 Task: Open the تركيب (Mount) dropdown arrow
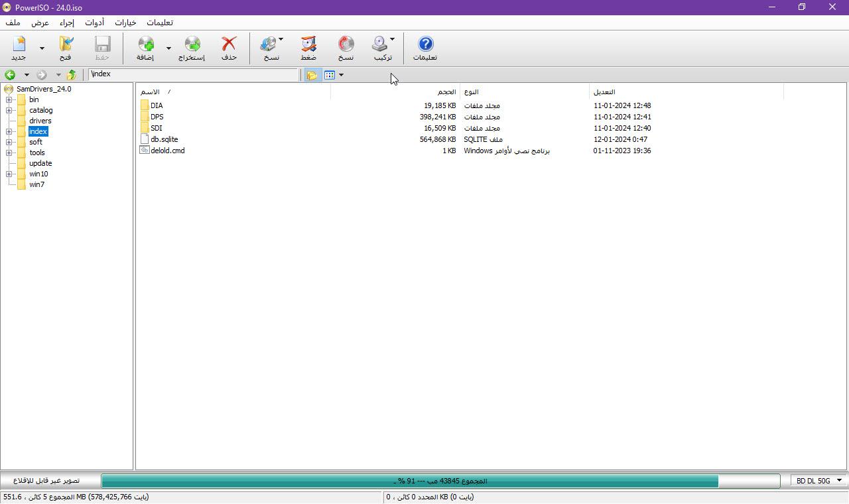(x=392, y=39)
